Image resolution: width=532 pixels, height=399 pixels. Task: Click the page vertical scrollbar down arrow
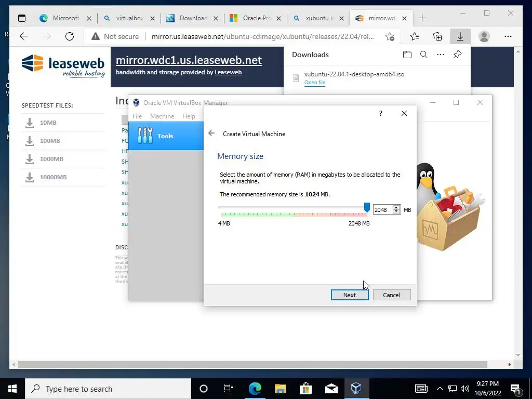(518, 355)
